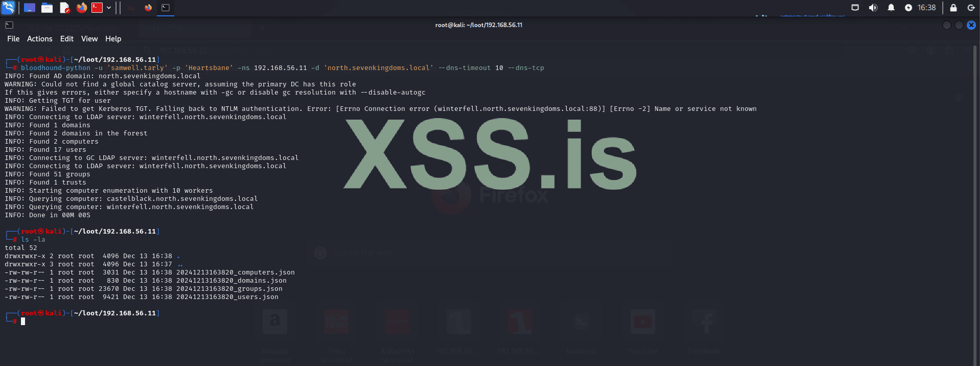Screen dimensions: 980x366
Task: Click the 'Done in 00M 00S' line
Action: pyautogui.click(x=48, y=215)
